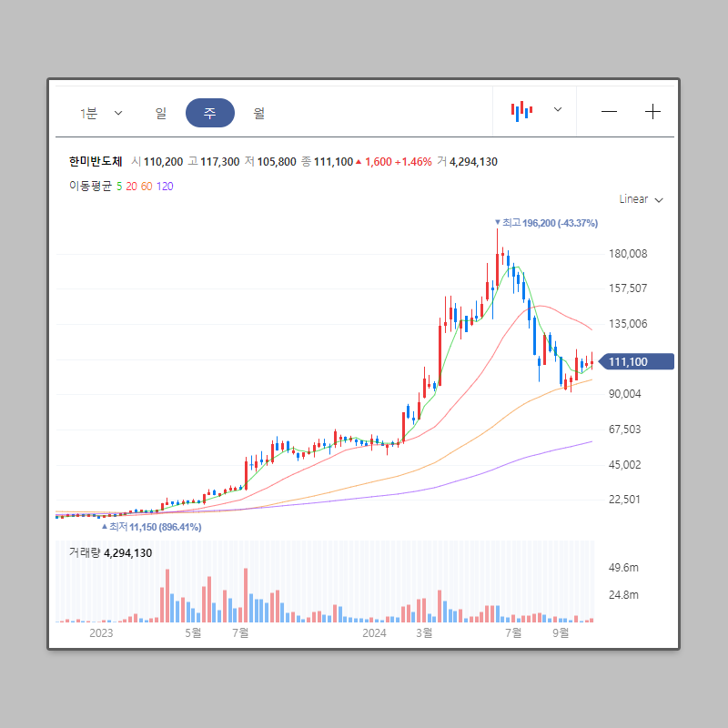Viewport: 728px width, 728px height.
Task: Click the 180,008 price axis label
Action: 628,254
